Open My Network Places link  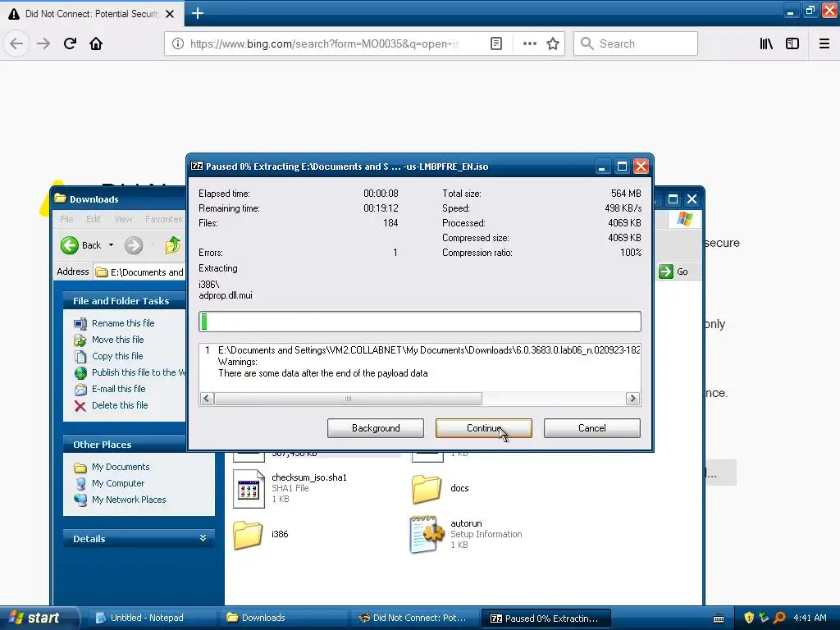129,500
